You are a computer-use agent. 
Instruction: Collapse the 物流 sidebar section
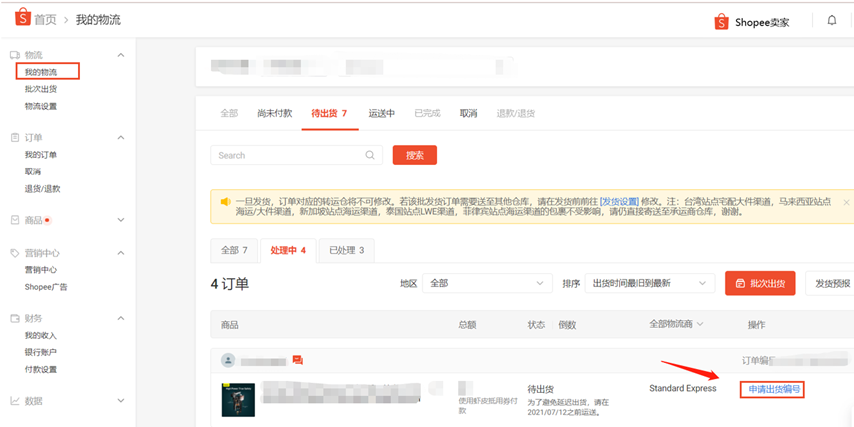click(121, 55)
